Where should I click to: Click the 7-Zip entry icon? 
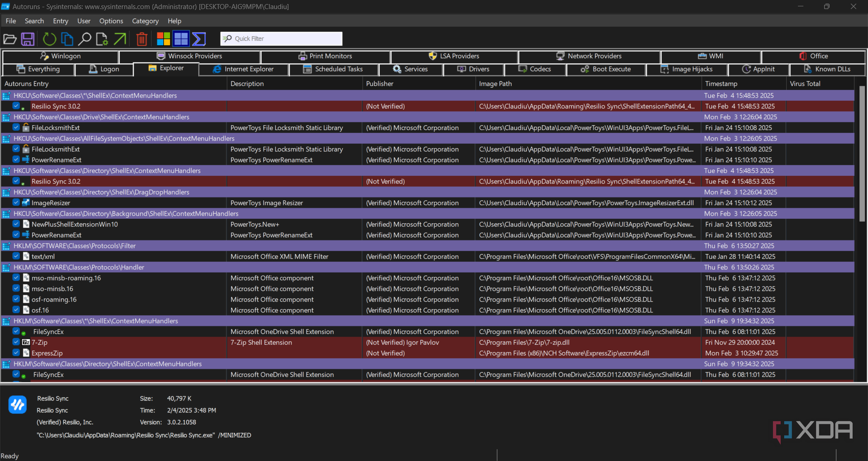26,343
